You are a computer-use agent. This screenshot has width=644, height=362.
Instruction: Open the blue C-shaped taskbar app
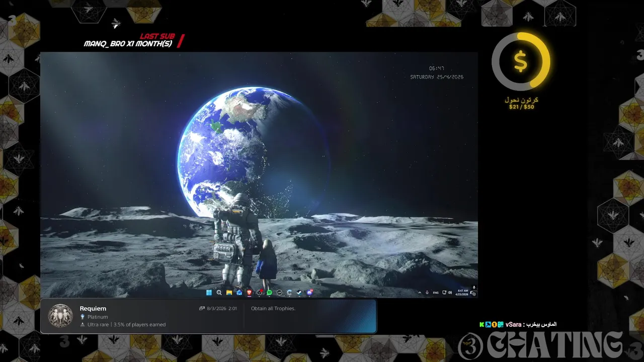tap(289, 292)
